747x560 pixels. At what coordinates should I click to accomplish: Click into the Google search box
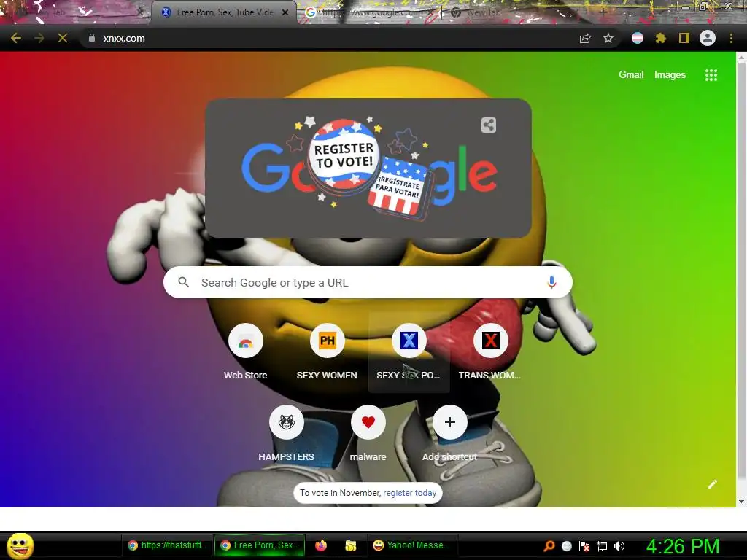pyautogui.click(x=368, y=282)
